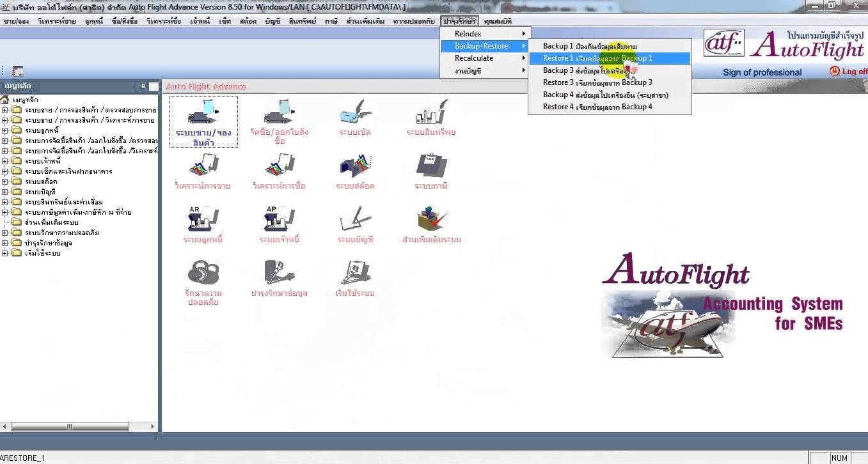The height and width of the screenshot is (464, 868).
Task: Open the ลูกหนี้ menu
Action: click(94, 21)
